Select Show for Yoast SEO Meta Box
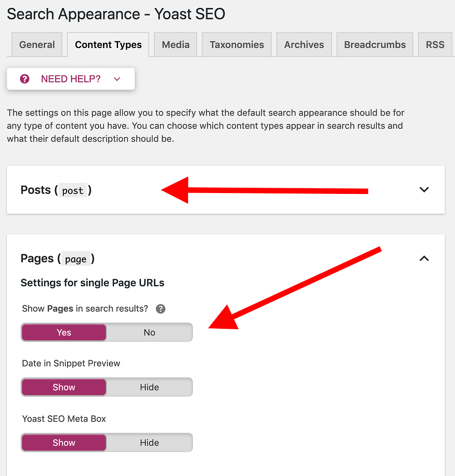455x476 pixels. point(64,443)
